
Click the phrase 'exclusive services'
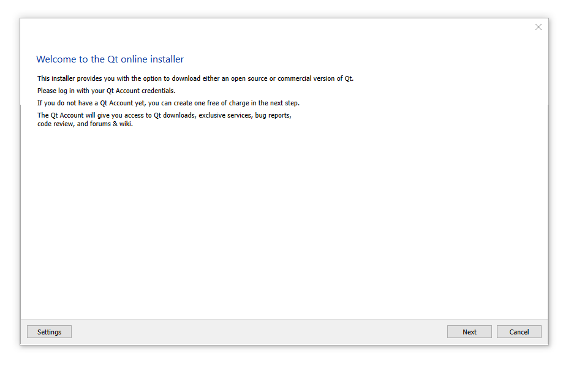click(225, 115)
